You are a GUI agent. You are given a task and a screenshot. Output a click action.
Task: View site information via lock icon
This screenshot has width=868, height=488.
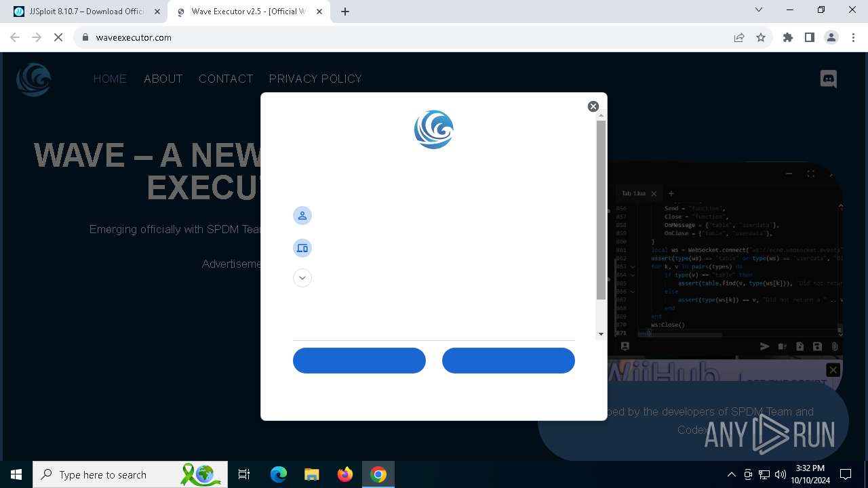click(85, 37)
